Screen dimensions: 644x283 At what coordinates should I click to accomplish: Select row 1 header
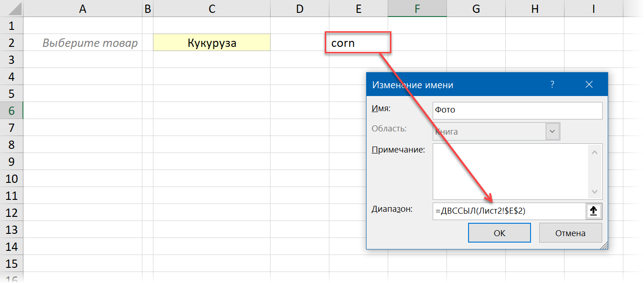(11, 26)
